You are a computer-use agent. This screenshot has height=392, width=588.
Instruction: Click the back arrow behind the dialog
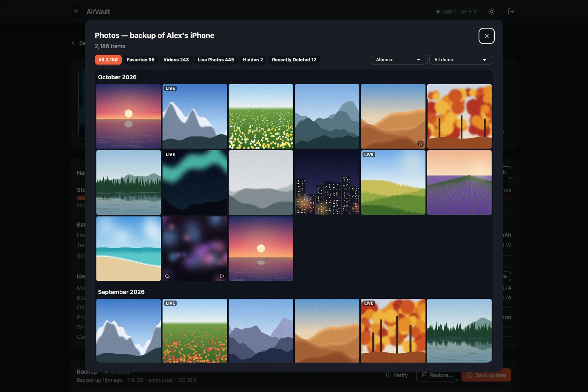pos(73,43)
